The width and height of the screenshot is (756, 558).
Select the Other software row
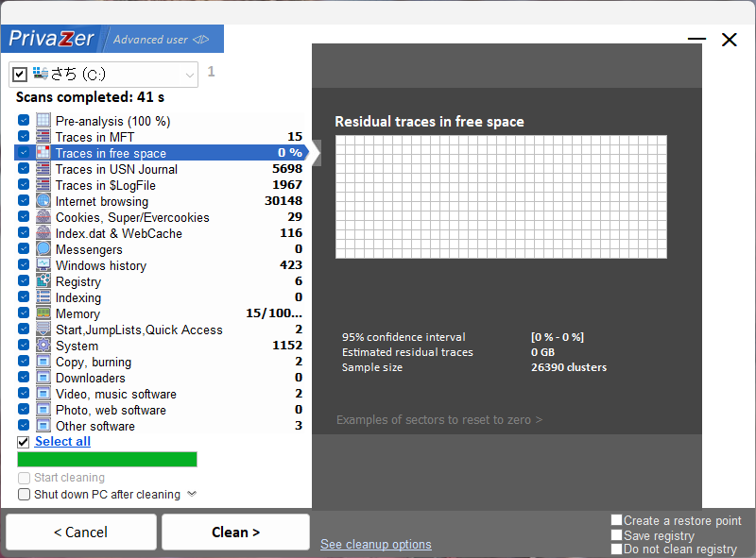(x=161, y=426)
